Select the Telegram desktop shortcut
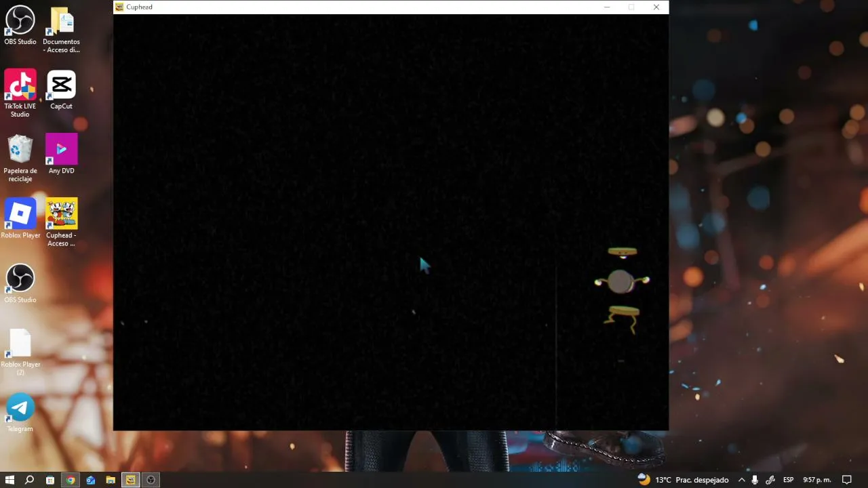Image resolution: width=868 pixels, height=488 pixels. 20,412
